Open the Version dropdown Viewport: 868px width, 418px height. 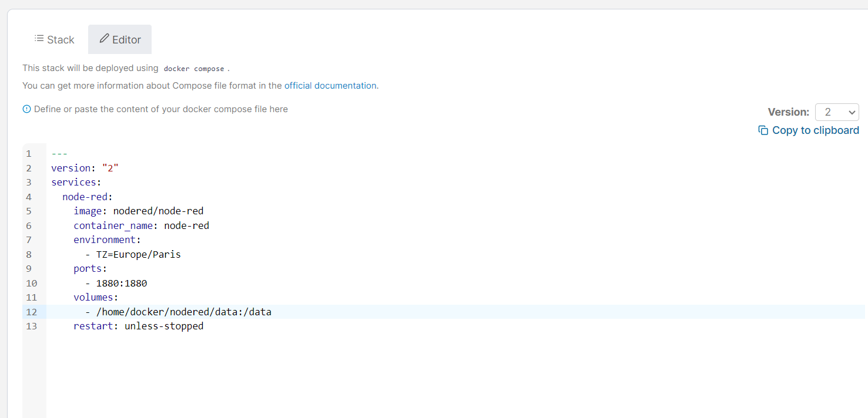tap(836, 112)
